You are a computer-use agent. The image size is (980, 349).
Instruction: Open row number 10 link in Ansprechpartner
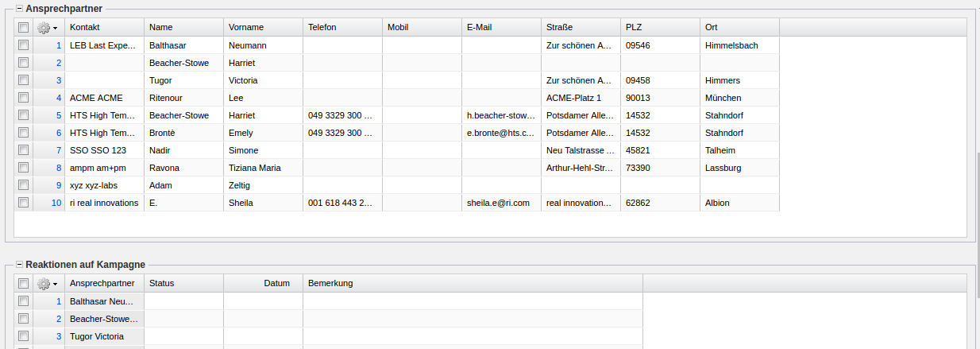click(x=56, y=203)
